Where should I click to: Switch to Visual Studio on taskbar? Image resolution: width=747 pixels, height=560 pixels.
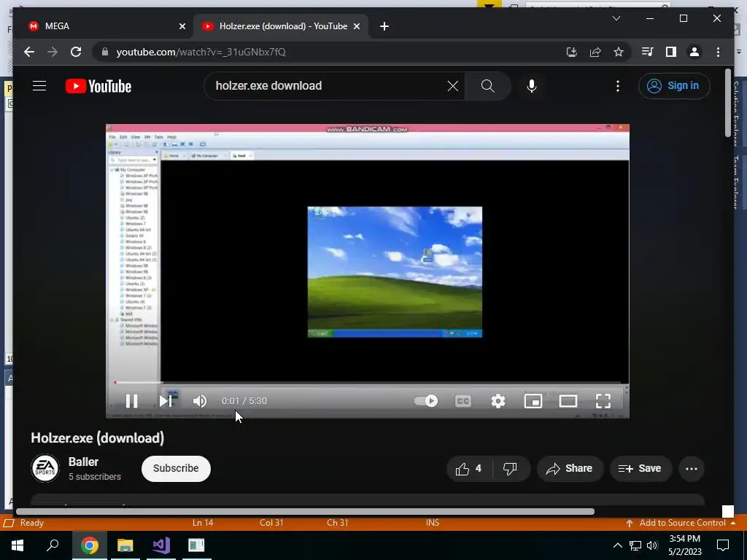[161, 545]
